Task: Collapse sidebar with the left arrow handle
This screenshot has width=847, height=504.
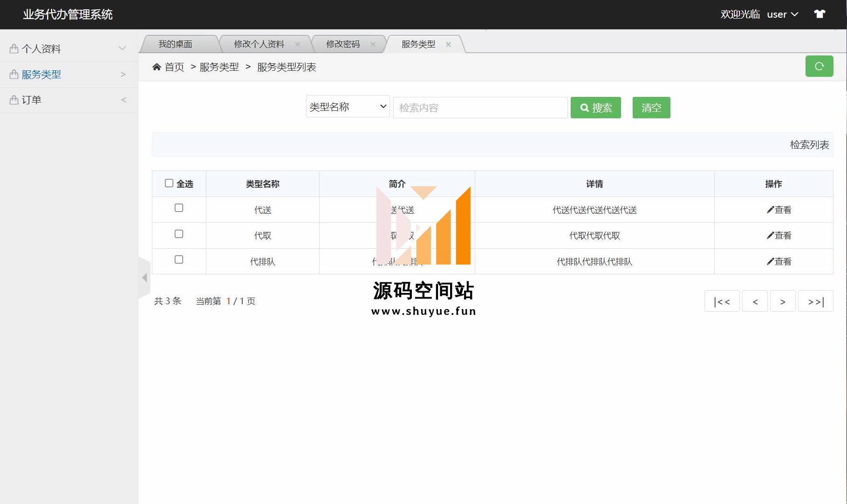Action: coord(144,278)
